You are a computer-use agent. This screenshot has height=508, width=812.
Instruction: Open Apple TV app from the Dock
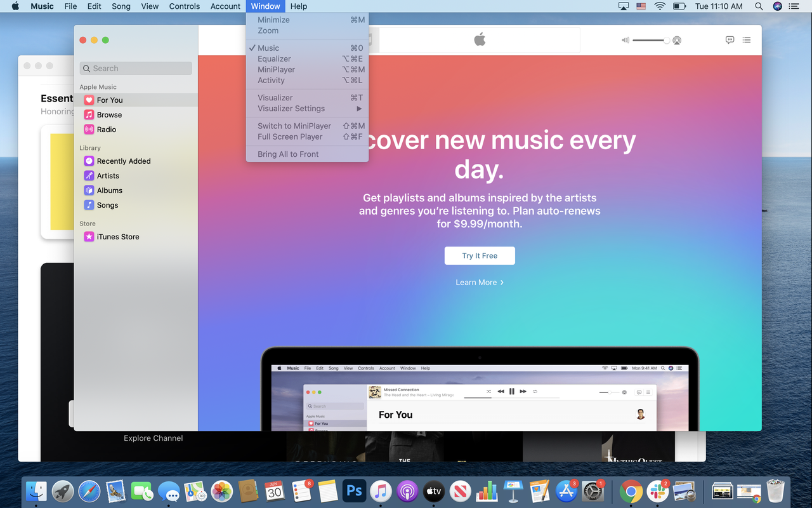(434, 491)
